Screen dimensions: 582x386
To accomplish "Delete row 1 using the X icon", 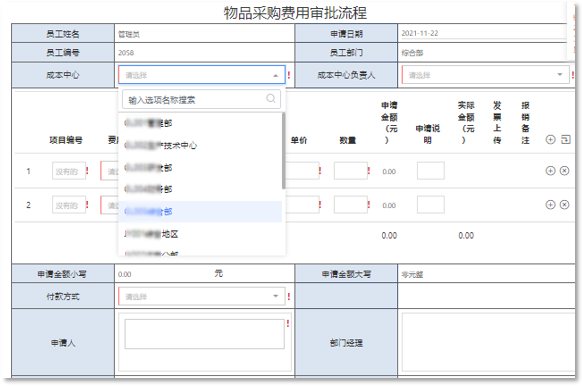I will [x=565, y=171].
